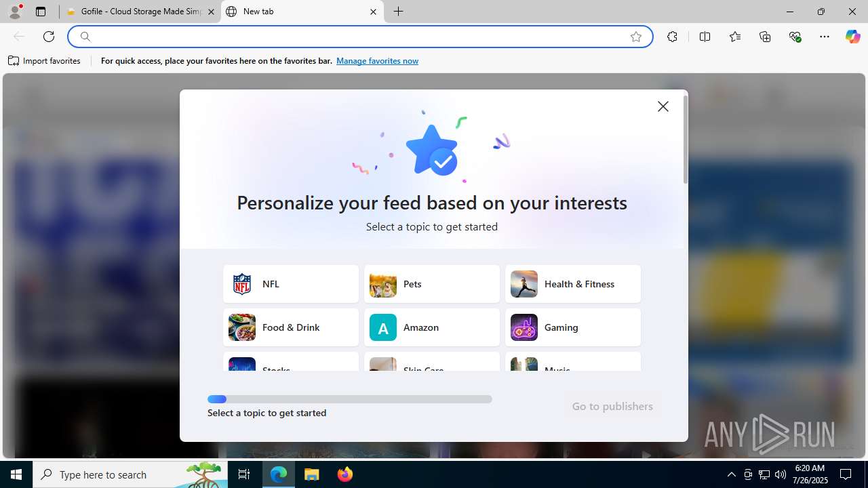Select the New tab tab

click(302, 12)
